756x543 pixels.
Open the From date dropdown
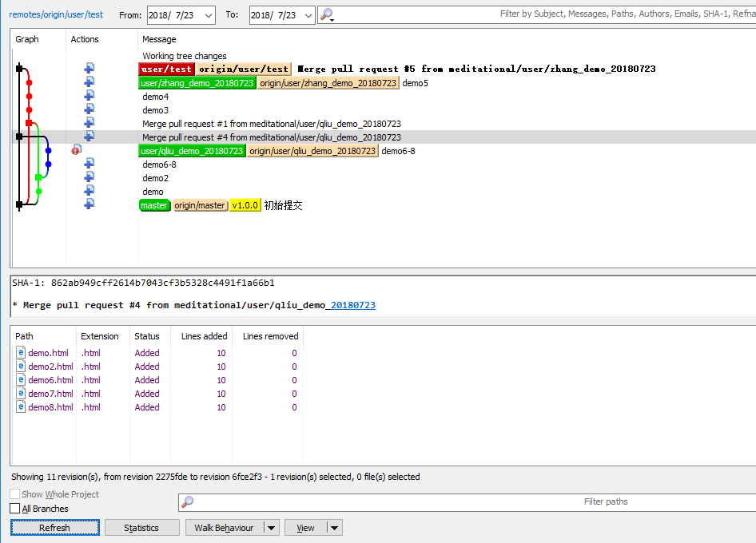click(208, 15)
